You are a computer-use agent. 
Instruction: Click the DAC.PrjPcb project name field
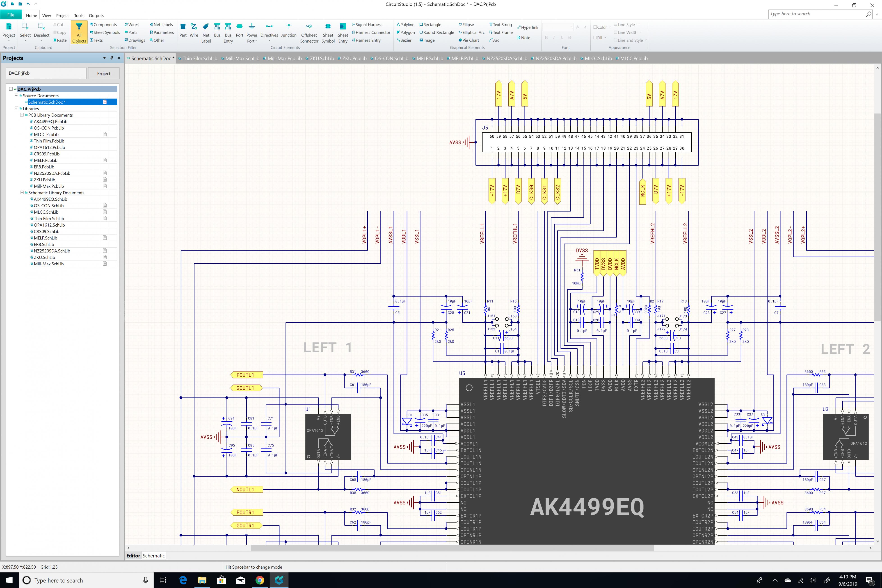click(x=46, y=73)
